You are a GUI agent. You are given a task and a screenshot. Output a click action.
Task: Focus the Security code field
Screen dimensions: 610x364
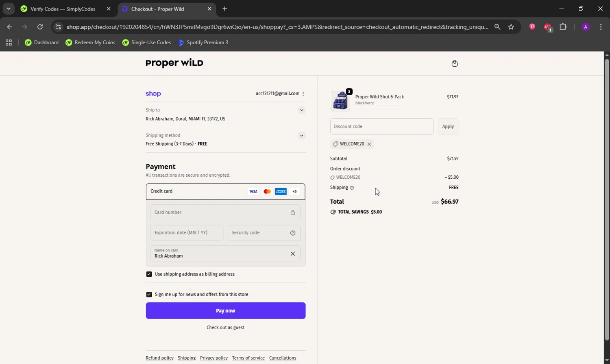click(264, 233)
